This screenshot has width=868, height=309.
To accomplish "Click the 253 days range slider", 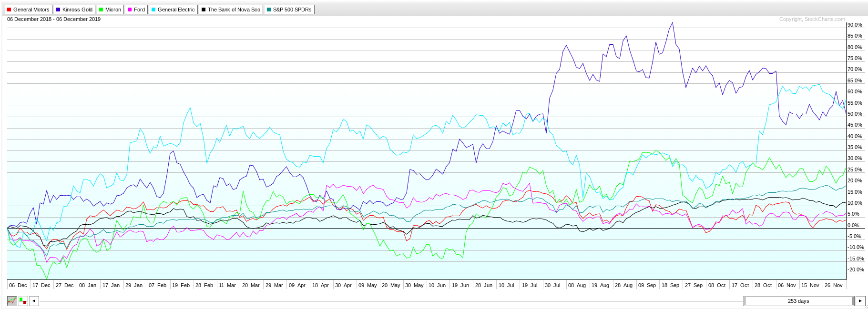I will (x=798, y=301).
